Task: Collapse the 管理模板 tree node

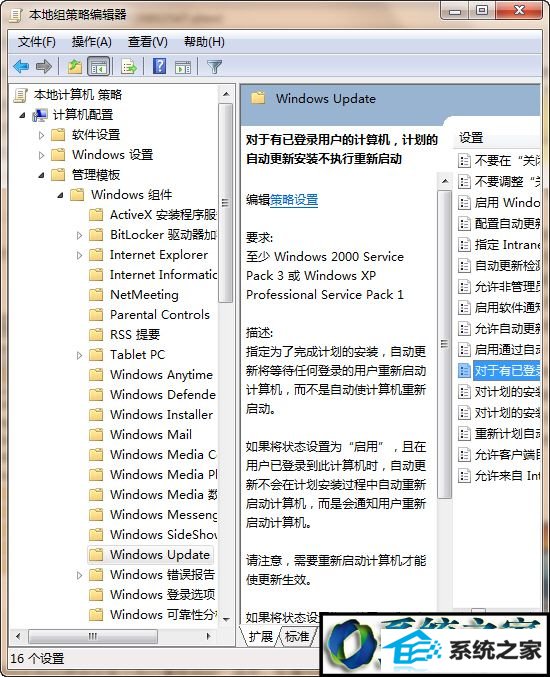Action: [41, 175]
